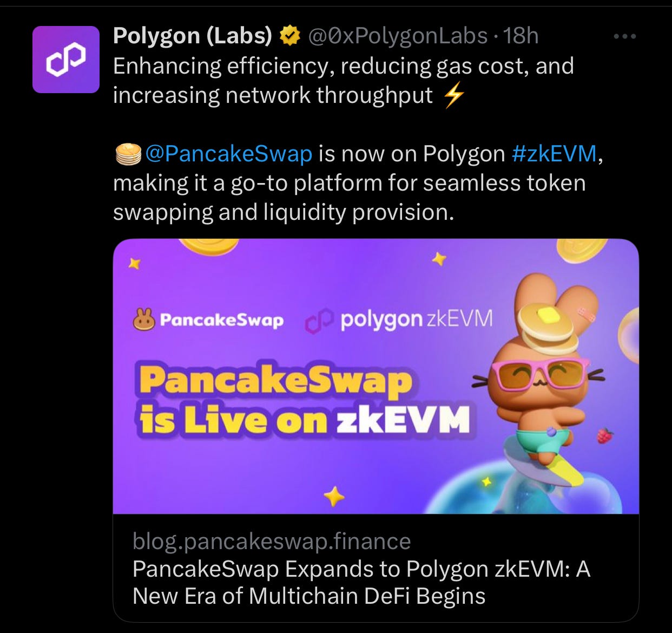Image resolution: width=672 pixels, height=633 pixels.
Task: Click the yellow sparkle star at banner bottom
Action: click(x=334, y=495)
